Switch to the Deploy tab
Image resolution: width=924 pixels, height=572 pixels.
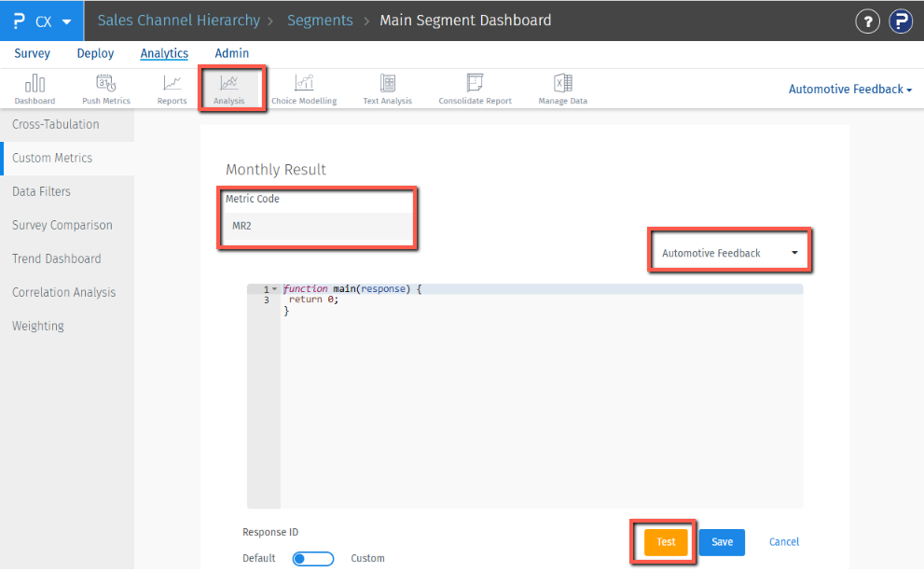pyautogui.click(x=95, y=53)
